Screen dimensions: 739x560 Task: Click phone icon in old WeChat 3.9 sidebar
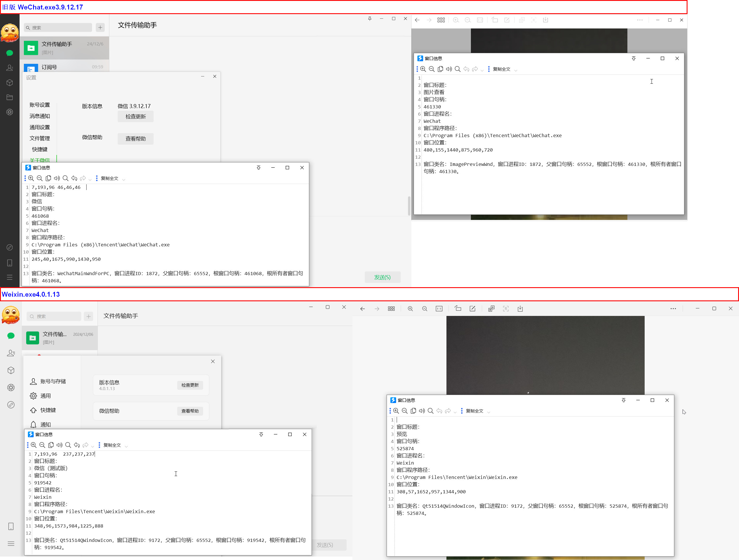pos(10,263)
